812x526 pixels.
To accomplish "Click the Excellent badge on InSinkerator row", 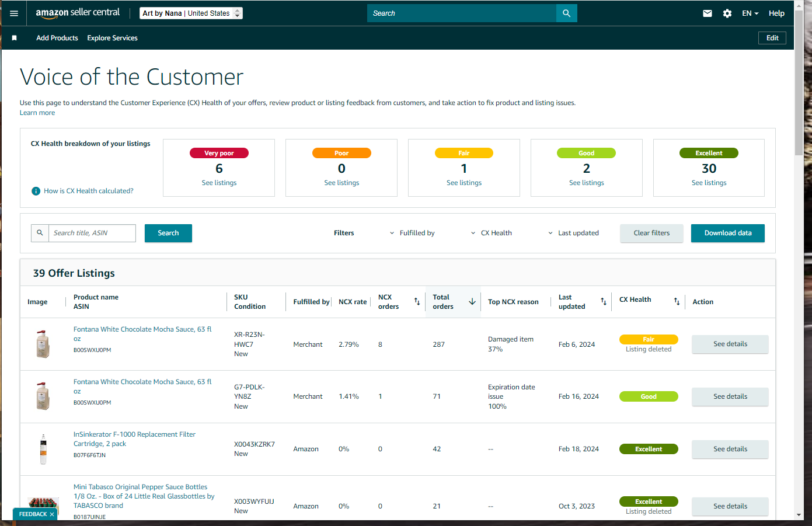I will [649, 449].
